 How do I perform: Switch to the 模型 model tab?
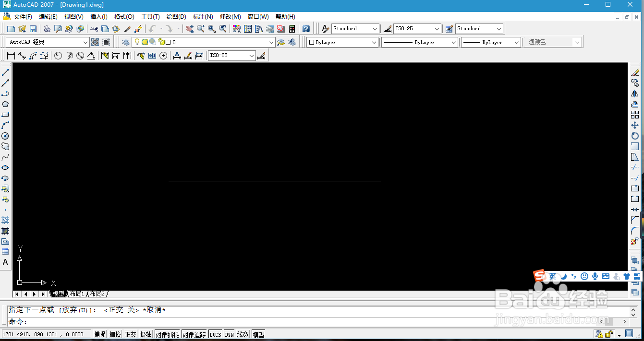point(58,294)
